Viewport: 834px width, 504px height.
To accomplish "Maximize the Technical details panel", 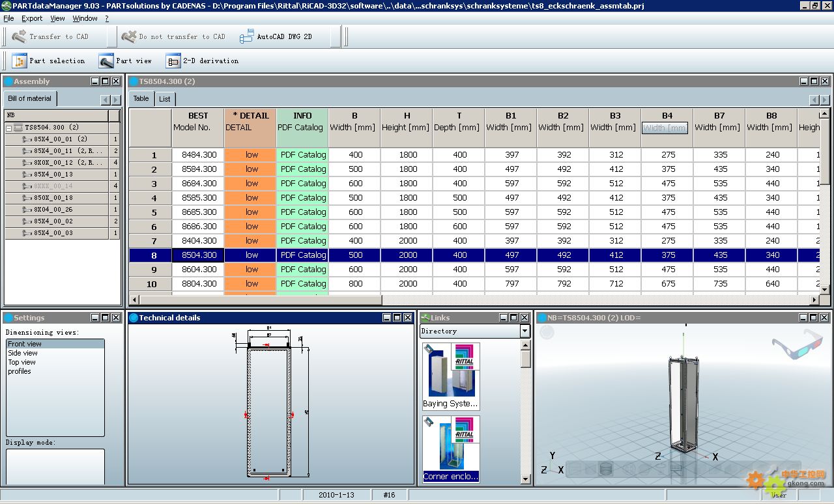I will pos(397,318).
